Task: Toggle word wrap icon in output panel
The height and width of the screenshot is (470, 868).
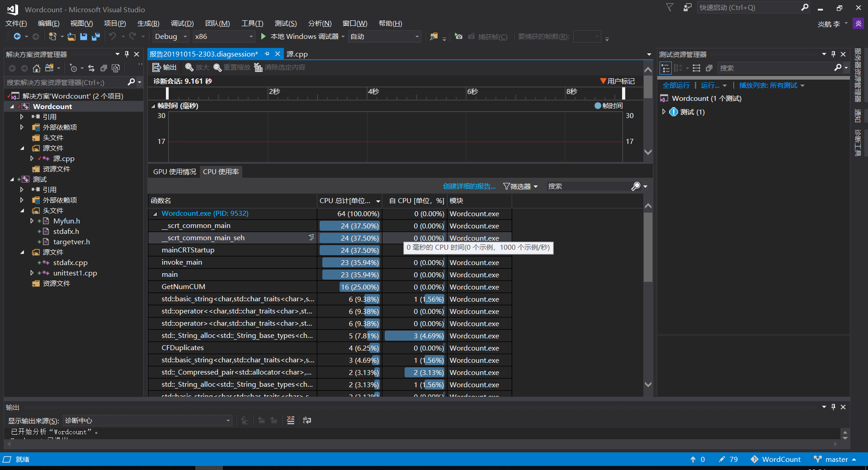Action: click(307, 420)
